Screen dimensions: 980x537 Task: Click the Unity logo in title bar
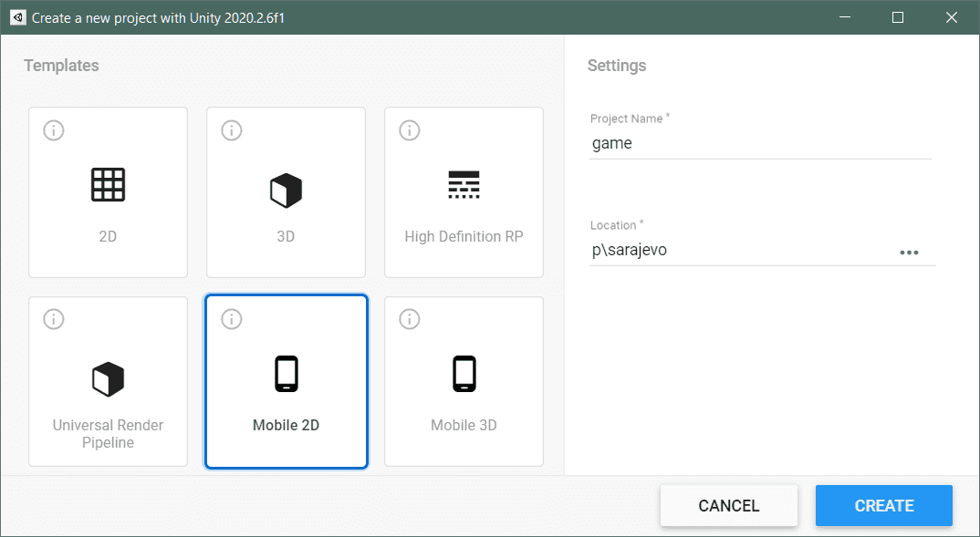(17, 17)
